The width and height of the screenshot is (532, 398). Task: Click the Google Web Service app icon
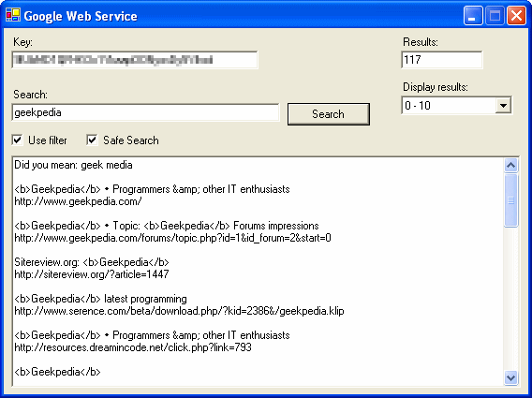[13, 15]
